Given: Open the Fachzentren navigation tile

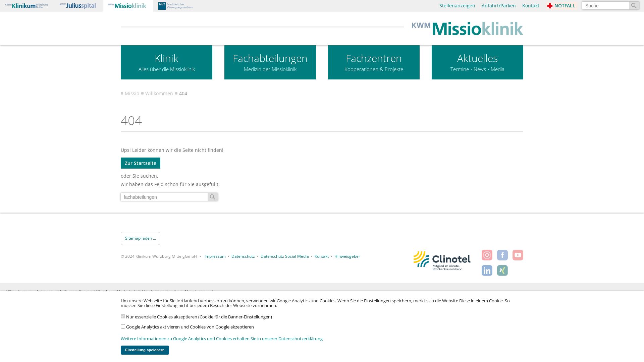Looking at the screenshot, I should 374,62.
